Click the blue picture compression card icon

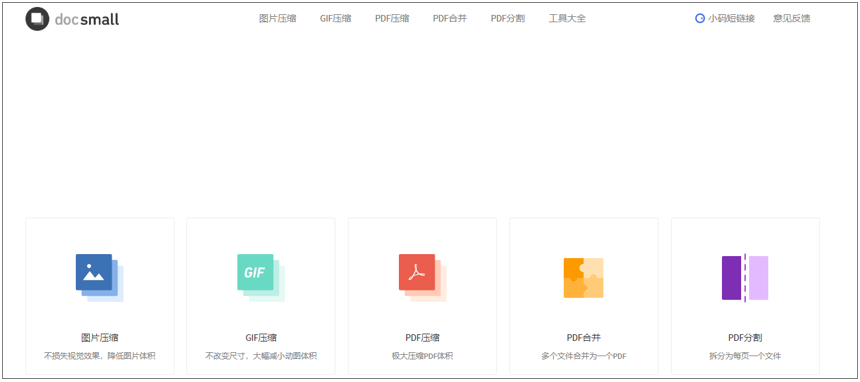point(99,278)
